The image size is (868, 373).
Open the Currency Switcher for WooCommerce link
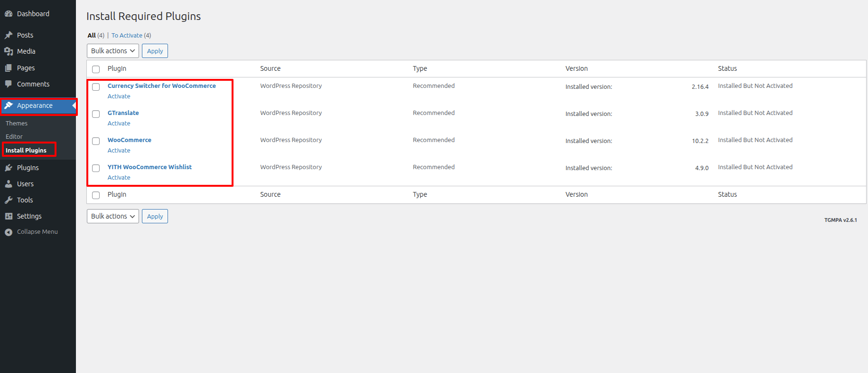click(x=161, y=86)
